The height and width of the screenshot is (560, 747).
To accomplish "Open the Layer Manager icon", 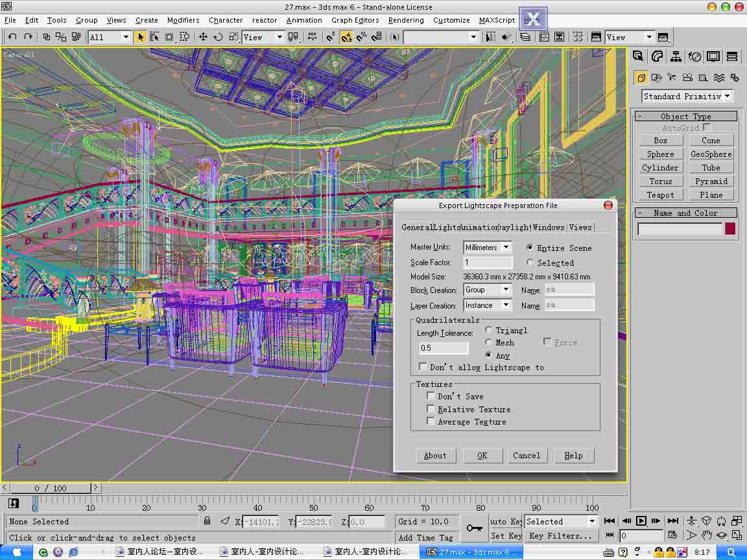I will pos(525,37).
